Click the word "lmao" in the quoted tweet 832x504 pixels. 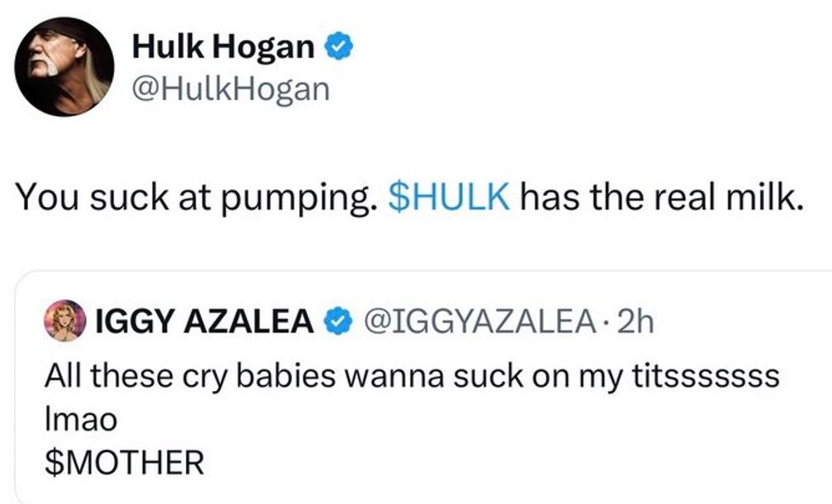(80, 419)
